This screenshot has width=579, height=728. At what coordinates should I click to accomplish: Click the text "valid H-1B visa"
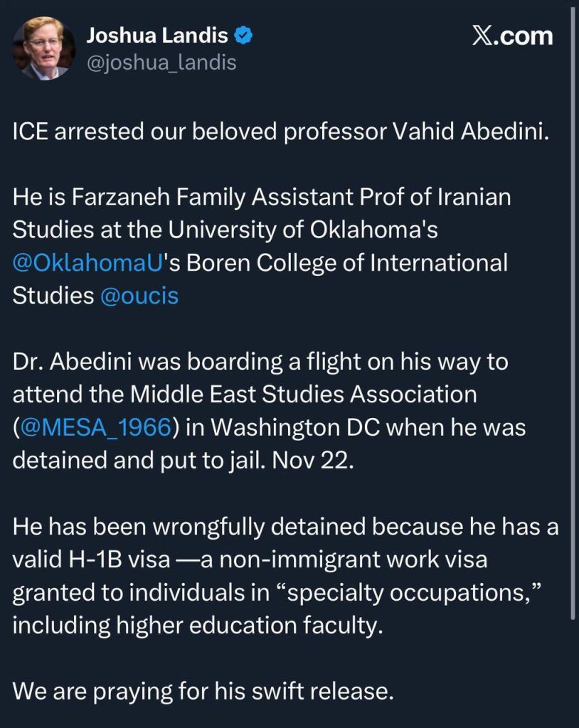tap(91, 558)
